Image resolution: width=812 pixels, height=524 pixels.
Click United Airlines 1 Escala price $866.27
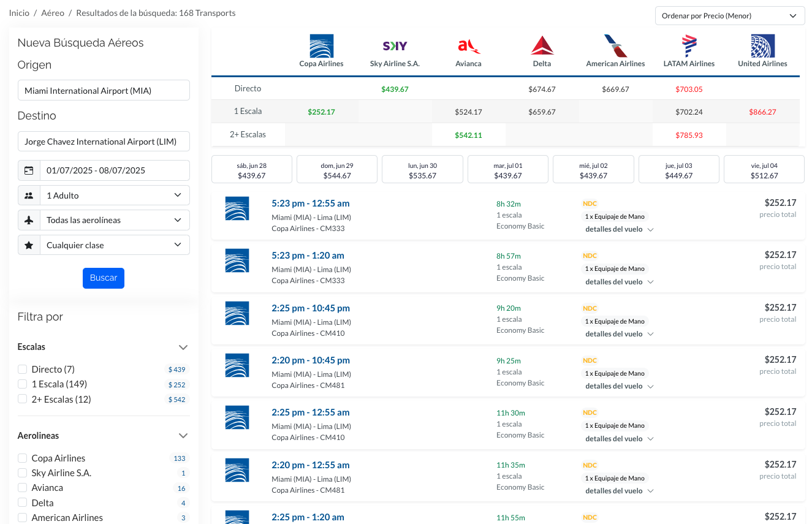tap(762, 112)
